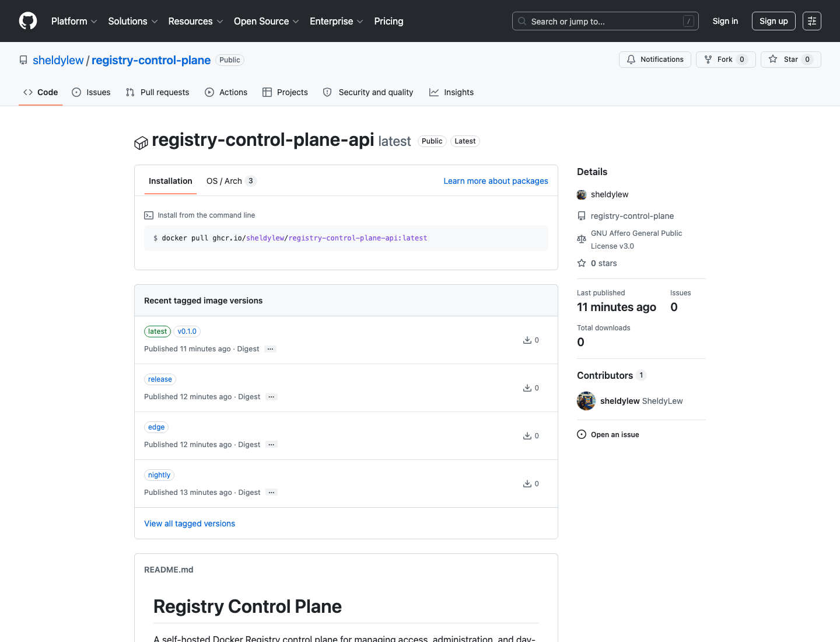
Task: Click download icon in latest row
Action: [x=527, y=340]
